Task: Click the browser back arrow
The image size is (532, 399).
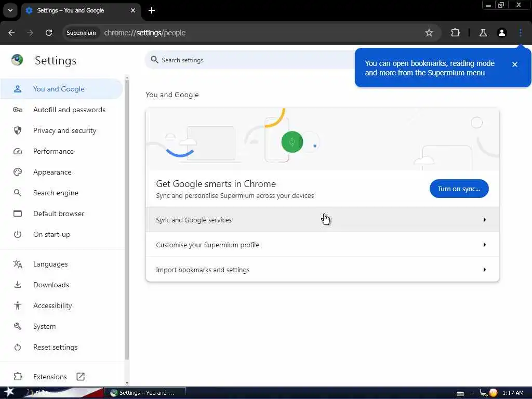Action: pyautogui.click(x=11, y=33)
